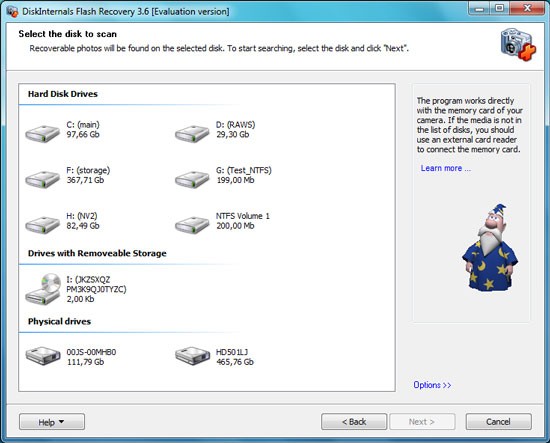Select the HD501LJ physical drive icon
This screenshot has width=550, height=443.
pos(193,356)
